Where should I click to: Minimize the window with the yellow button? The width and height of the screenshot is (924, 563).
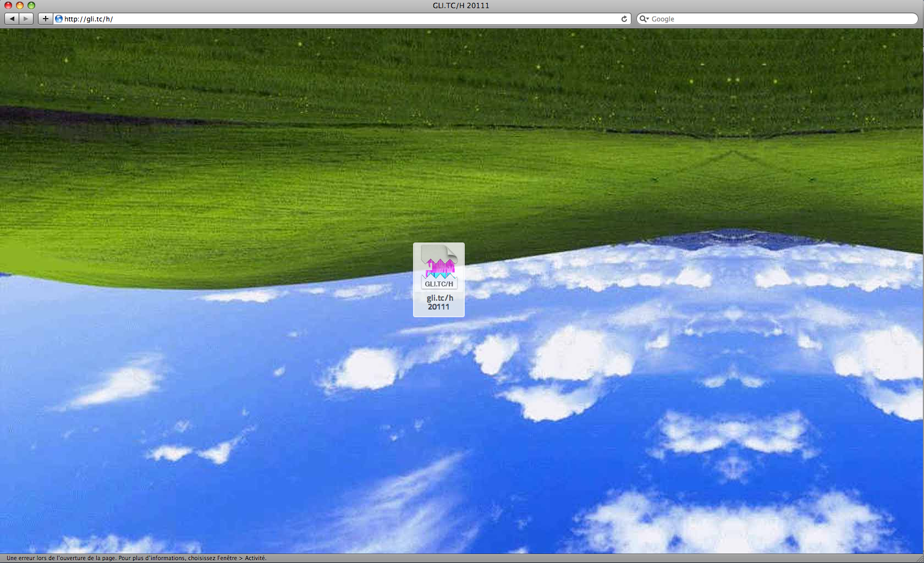(x=20, y=5)
